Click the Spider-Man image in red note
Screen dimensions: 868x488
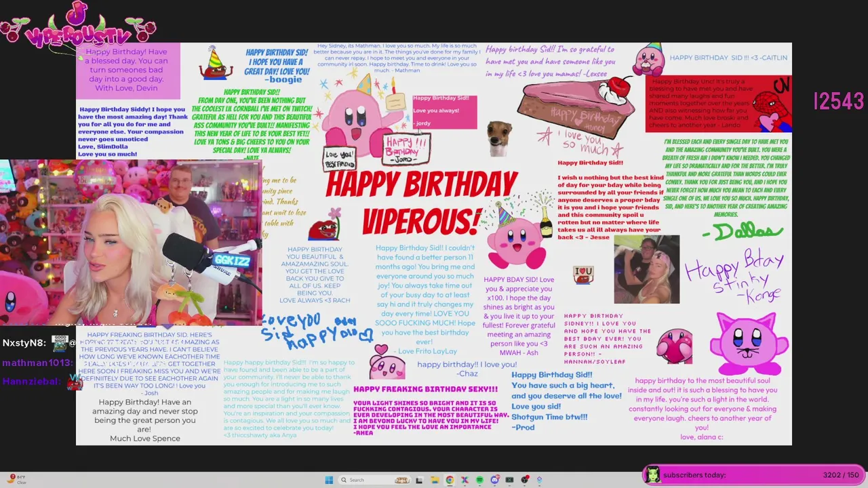tap(774, 103)
